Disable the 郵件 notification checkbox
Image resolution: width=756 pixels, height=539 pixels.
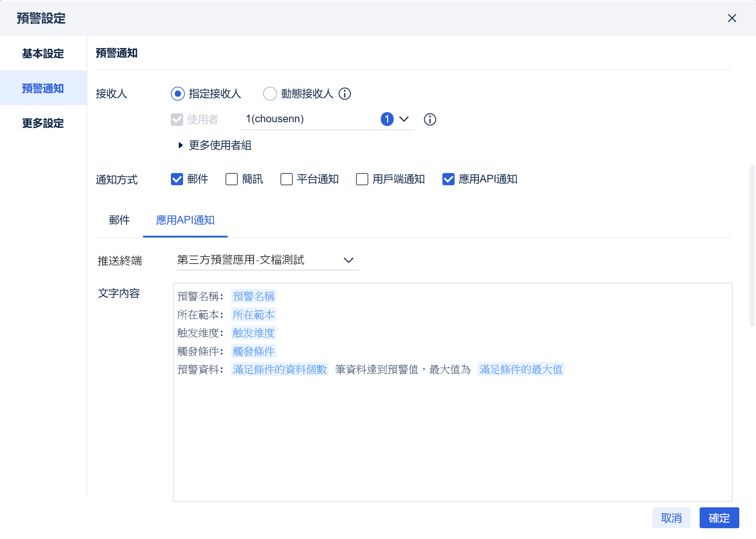pyautogui.click(x=177, y=179)
